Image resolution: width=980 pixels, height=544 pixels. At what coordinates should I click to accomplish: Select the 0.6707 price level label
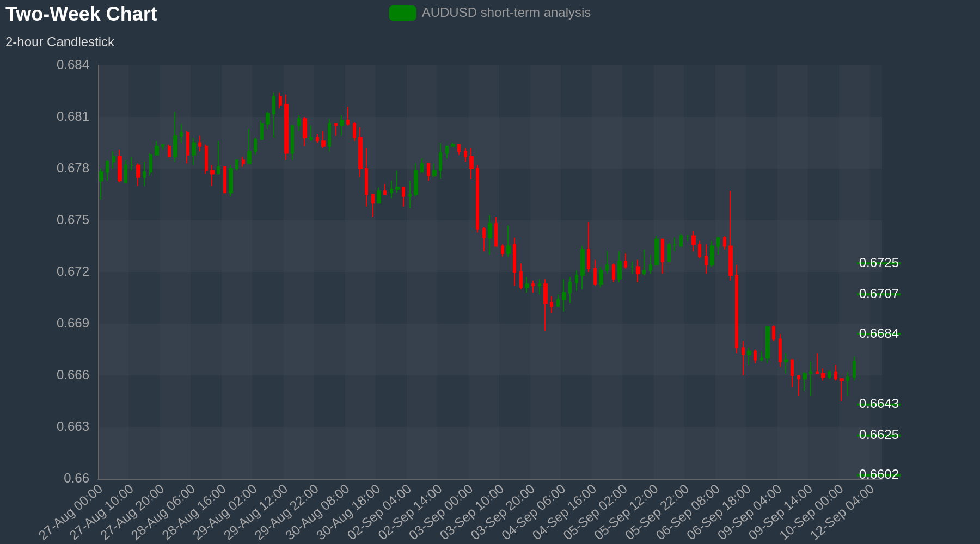879,294
